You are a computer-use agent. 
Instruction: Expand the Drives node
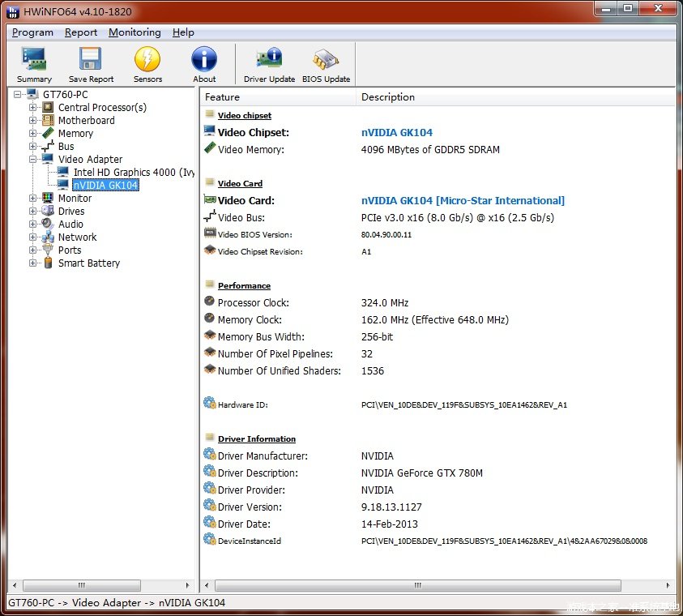click(32, 212)
